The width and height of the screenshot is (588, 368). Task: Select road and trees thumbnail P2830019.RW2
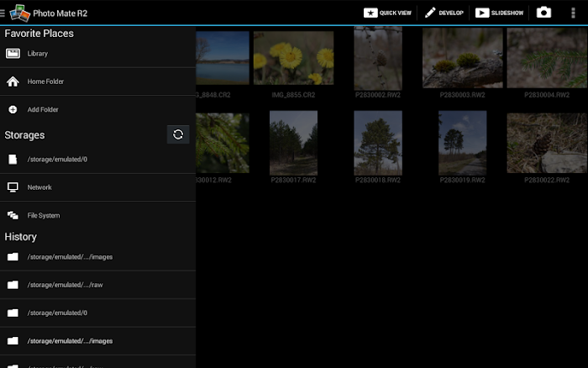tap(462, 143)
